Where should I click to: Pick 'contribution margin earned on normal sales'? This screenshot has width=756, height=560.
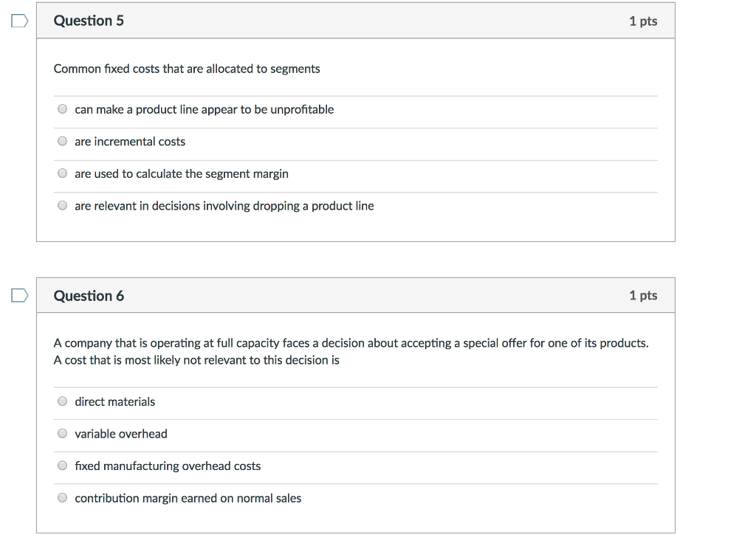pos(62,497)
